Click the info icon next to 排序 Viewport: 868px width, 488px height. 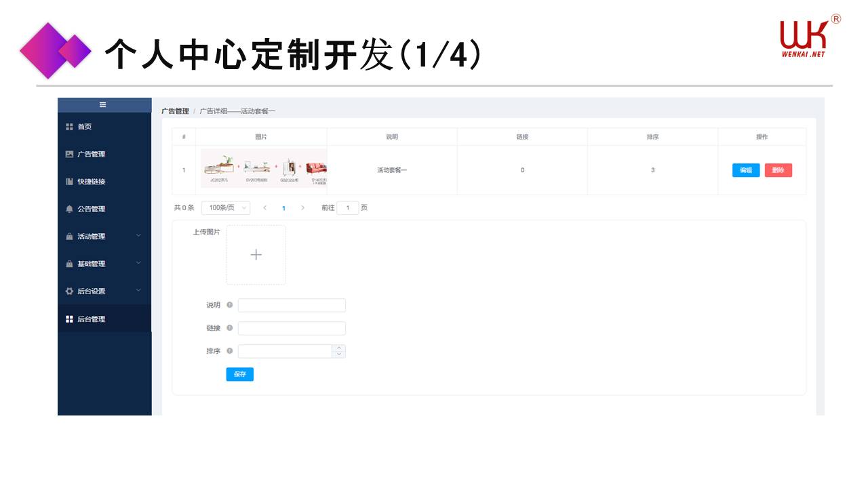pyautogui.click(x=229, y=351)
